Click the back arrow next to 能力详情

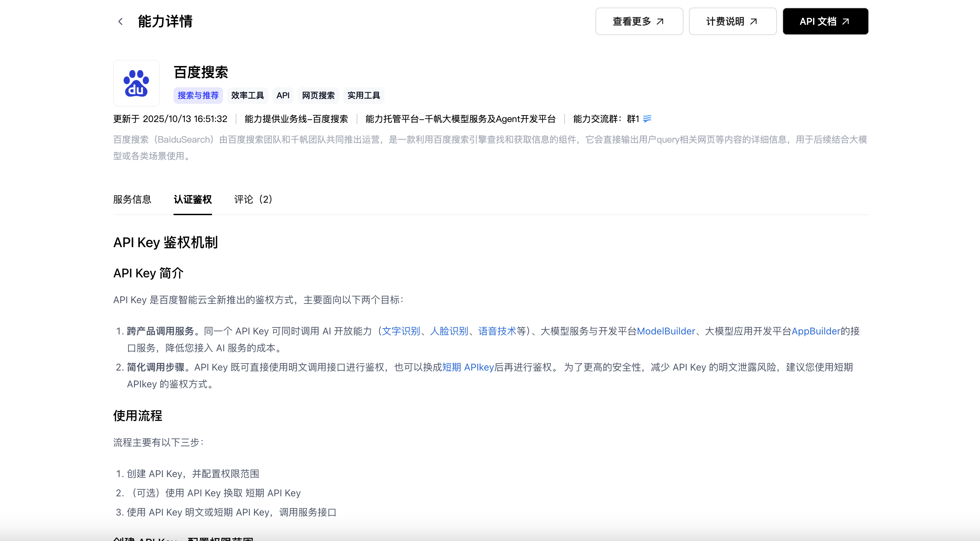point(121,21)
